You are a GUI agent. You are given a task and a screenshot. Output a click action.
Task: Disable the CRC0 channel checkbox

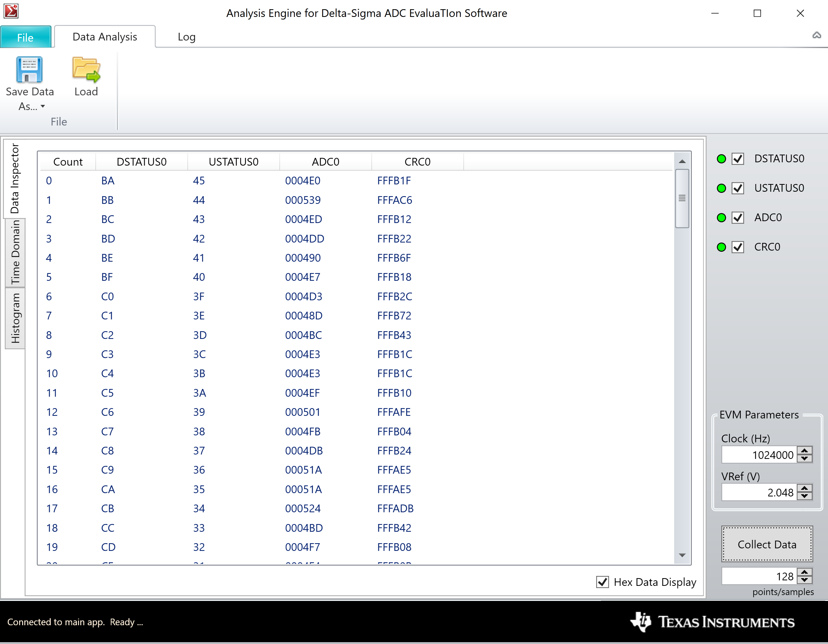pyautogui.click(x=738, y=247)
